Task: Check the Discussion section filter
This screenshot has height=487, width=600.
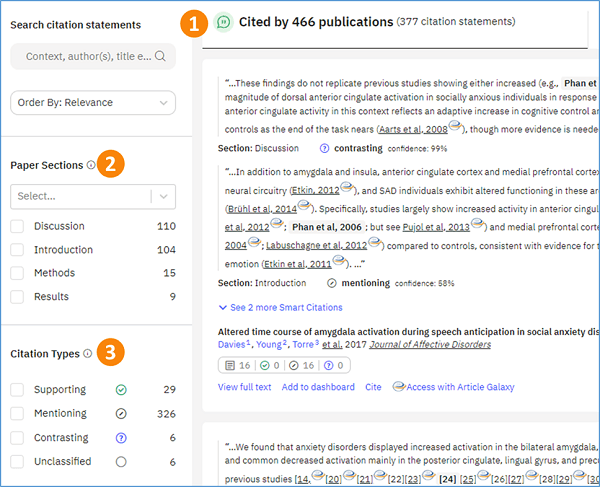Action: 17,226
